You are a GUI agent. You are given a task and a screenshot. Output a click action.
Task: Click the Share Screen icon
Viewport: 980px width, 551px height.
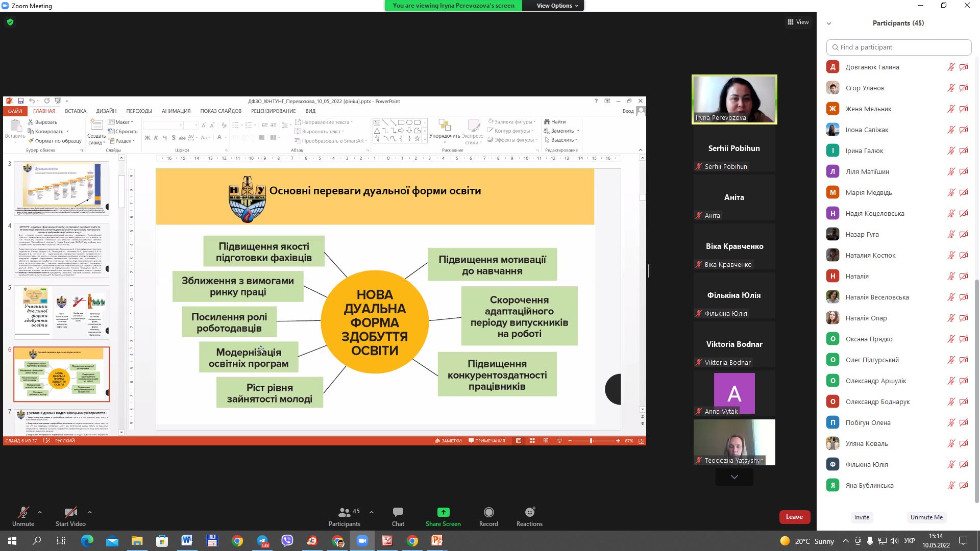pos(443,512)
